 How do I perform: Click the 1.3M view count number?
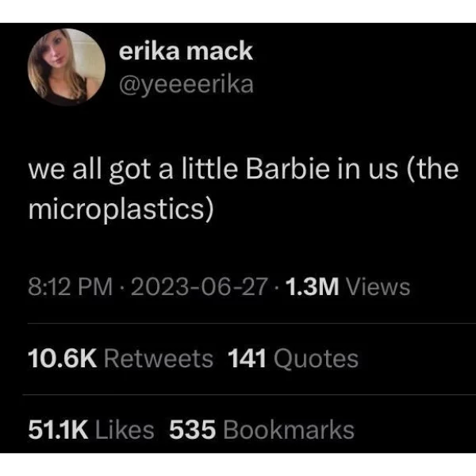tap(312, 287)
